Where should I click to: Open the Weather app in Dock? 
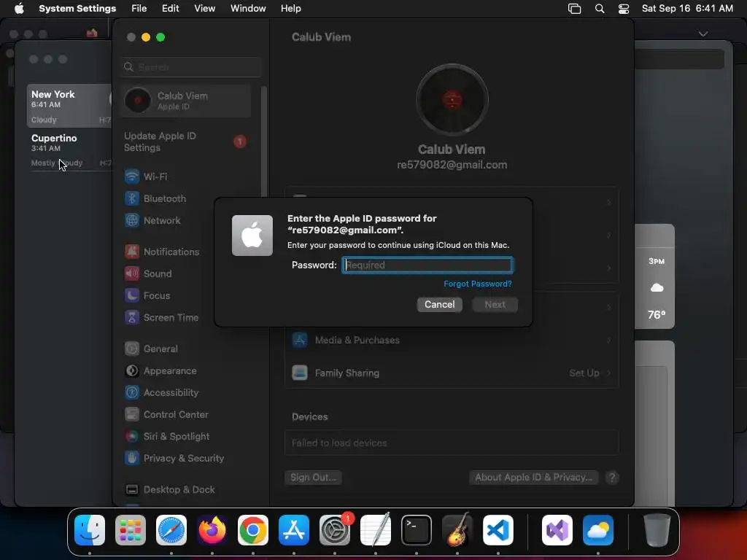click(598, 530)
